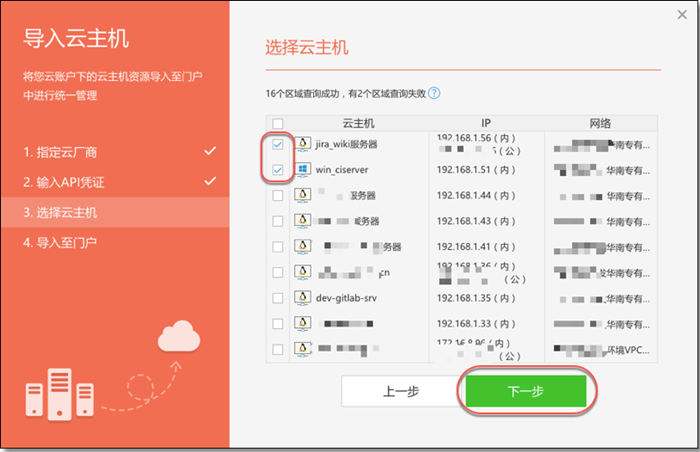The image size is (700, 452).
Task: Check the 192.168.1.41 host checkbox
Action: [x=278, y=247]
